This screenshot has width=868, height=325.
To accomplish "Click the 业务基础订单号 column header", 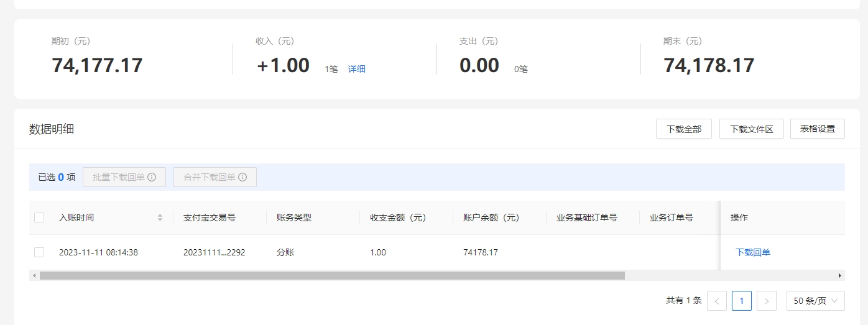I will point(587,217).
